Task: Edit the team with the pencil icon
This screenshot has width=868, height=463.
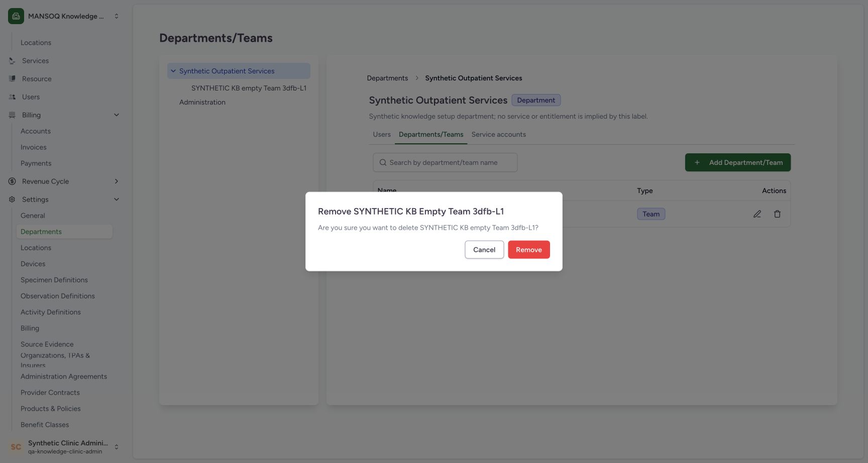Action: 757,214
